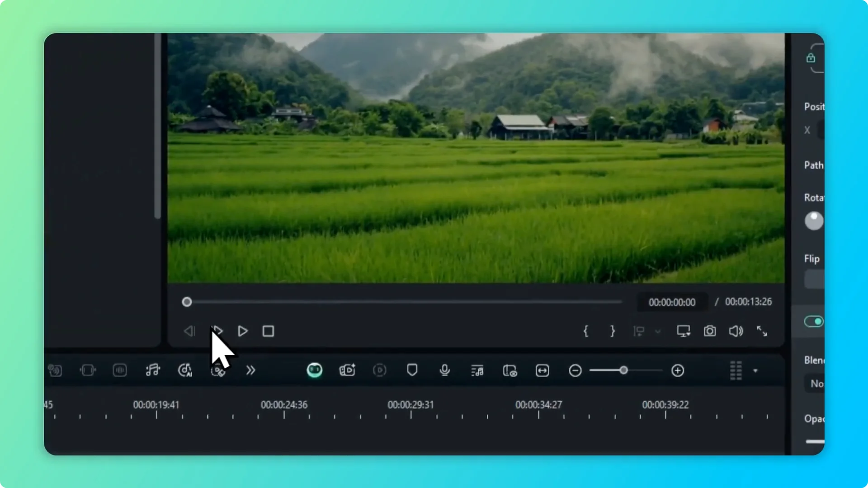Start voiceover with microphone icon
This screenshot has width=868, height=488.
tap(445, 371)
